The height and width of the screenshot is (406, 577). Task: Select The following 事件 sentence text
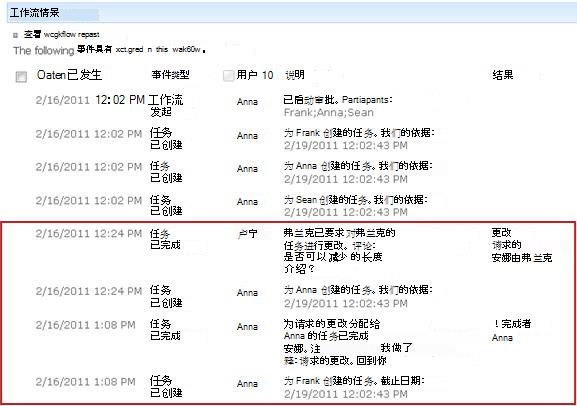pyautogui.click(x=109, y=50)
